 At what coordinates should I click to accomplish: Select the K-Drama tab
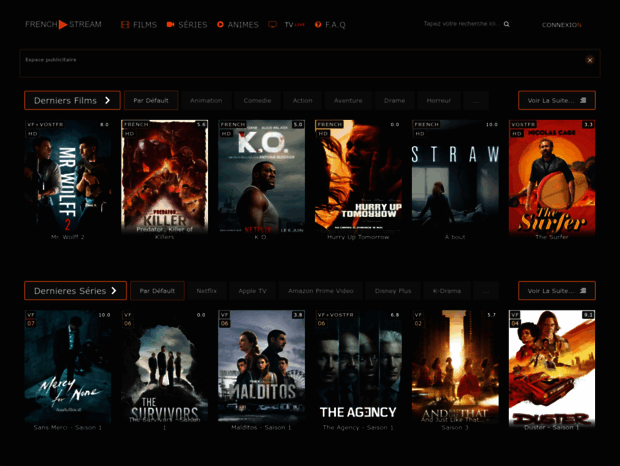[x=447, y=291]
